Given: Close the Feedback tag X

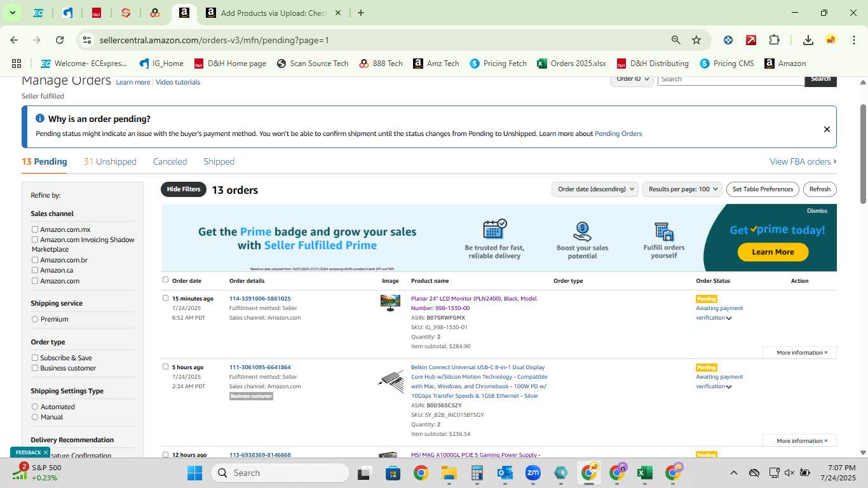Looking at the screenshot, I should (x=46, y=452).
